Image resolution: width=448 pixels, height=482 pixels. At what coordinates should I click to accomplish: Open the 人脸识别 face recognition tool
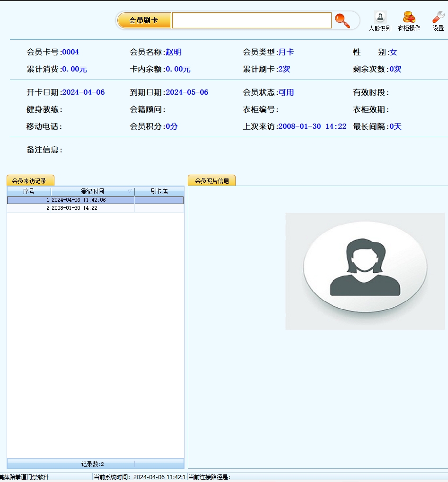[x=380, y=21]
